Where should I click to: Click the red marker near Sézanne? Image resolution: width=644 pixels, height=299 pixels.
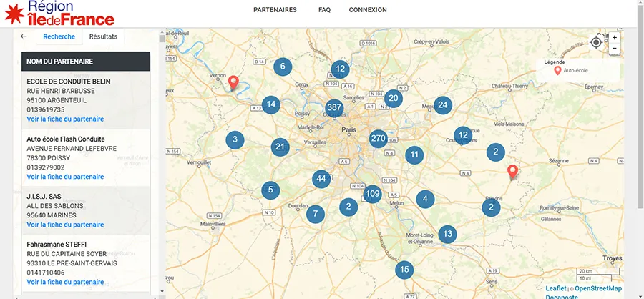(x=512, y=172)
